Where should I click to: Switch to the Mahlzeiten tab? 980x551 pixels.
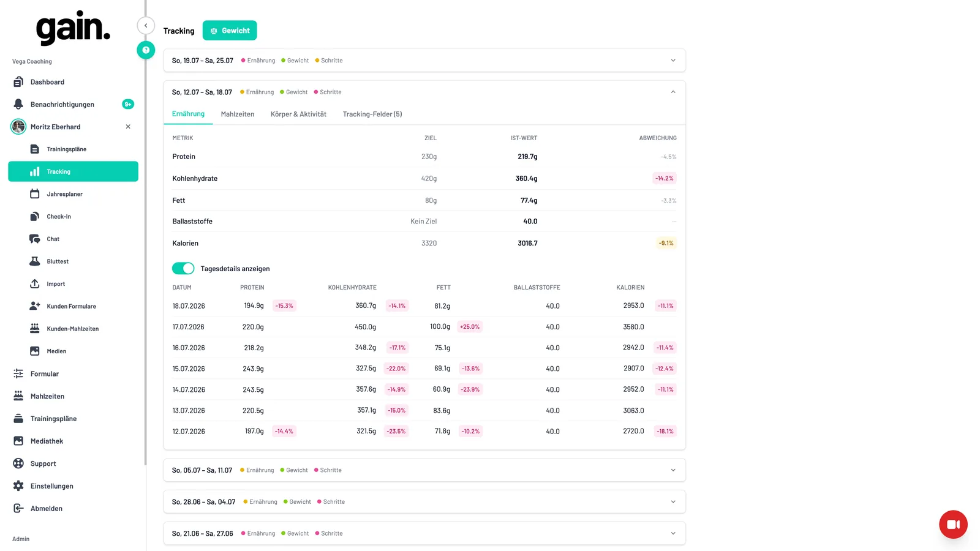click(238, 114)
